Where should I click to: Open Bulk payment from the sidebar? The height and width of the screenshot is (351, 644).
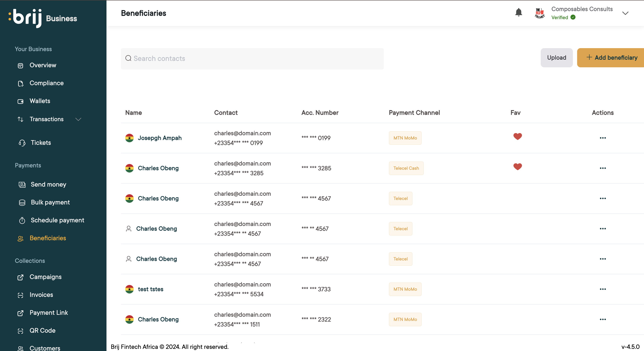(50, 202)
